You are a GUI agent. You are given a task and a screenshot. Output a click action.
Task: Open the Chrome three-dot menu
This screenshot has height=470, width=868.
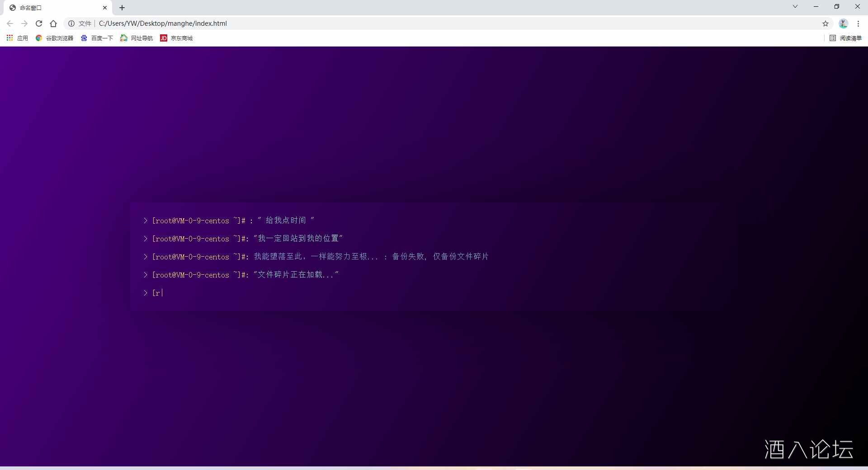pyautogui.click(x=858, y=23)
